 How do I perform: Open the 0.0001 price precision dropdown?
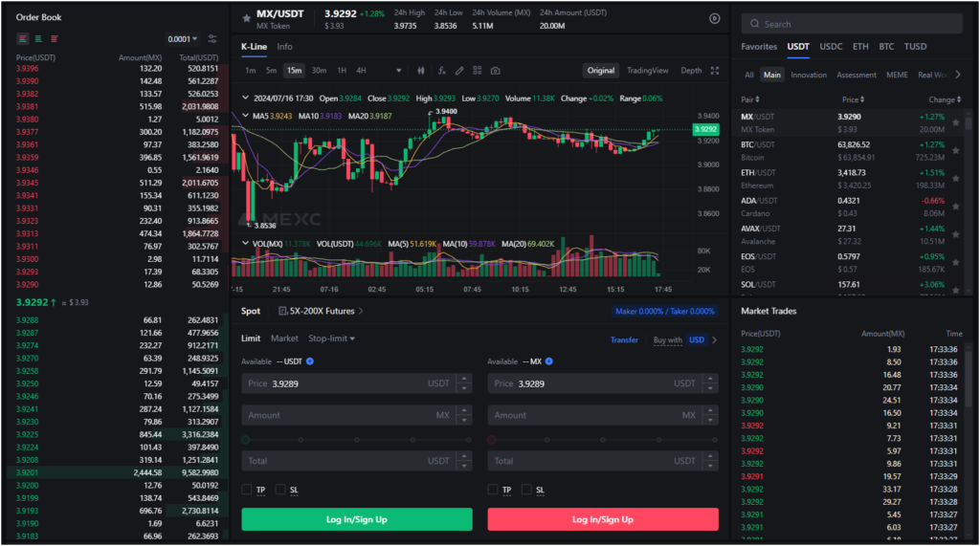(x=182, y=39)
